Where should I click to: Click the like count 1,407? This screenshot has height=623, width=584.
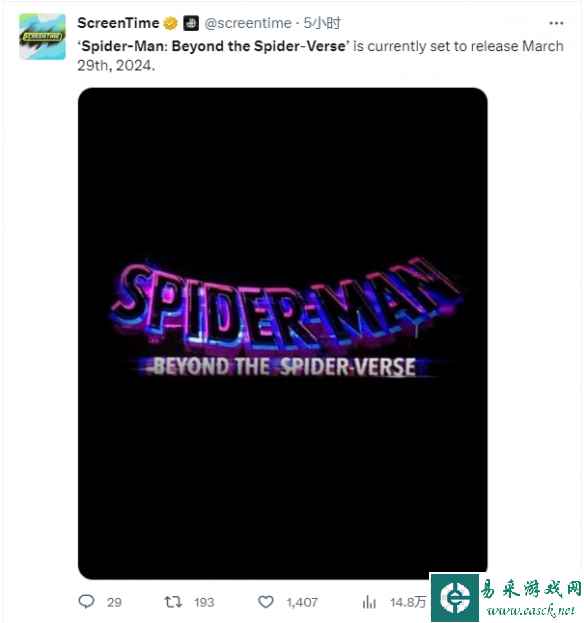pos(302,602)
